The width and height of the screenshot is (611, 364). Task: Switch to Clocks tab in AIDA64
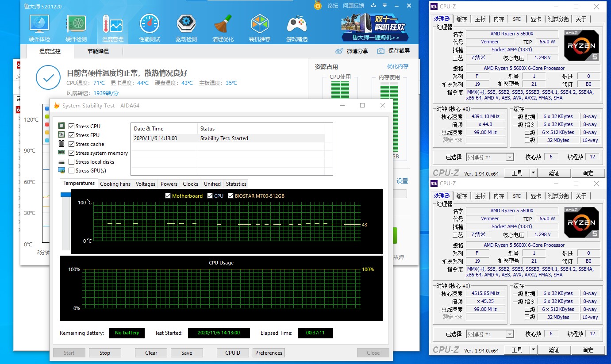click(191, 184)
